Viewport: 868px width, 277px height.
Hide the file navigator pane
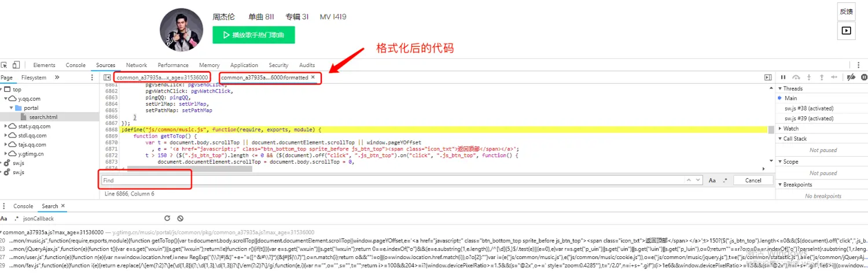tap(107, 77)
